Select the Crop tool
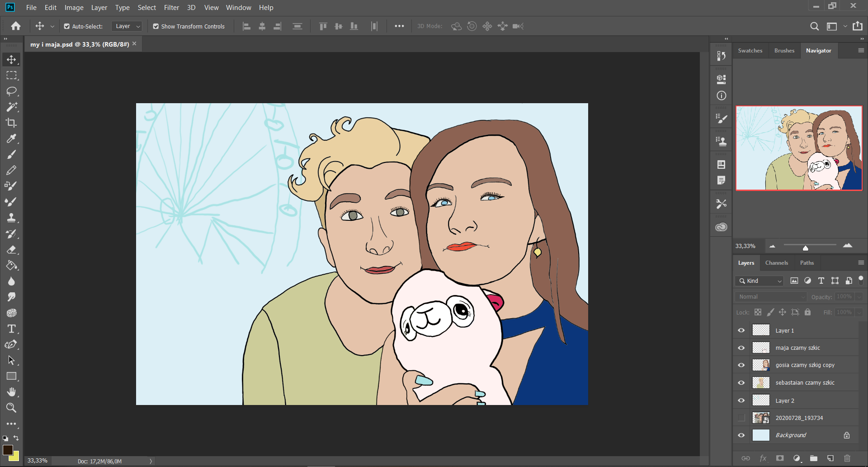This screenshot has height=467, width=868. [11, 123]
